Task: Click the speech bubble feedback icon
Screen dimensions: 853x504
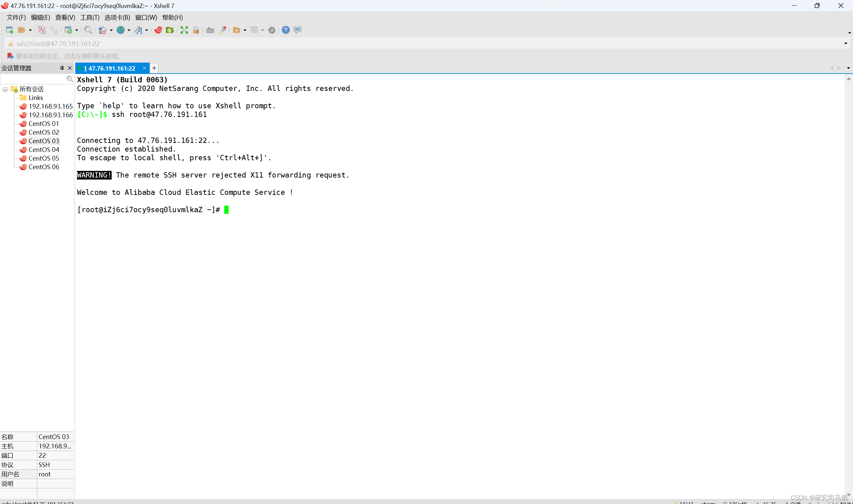Action: [298, 30]
